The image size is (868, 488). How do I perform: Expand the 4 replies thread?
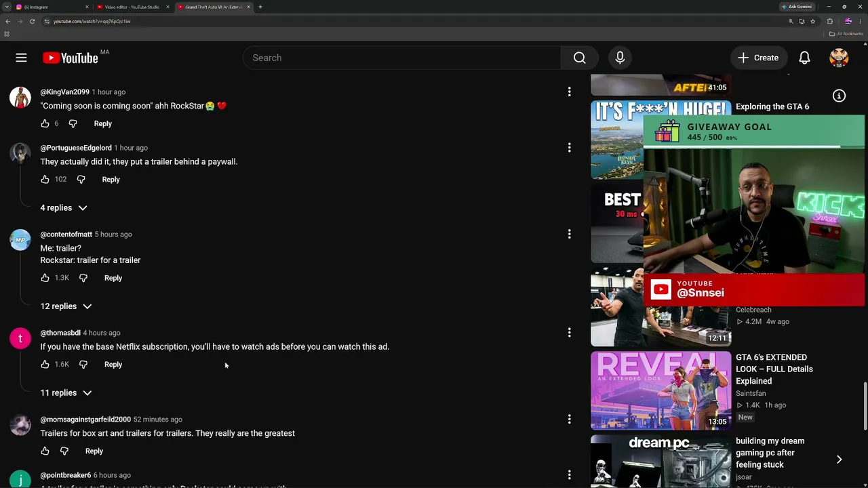tap(64, 208)
